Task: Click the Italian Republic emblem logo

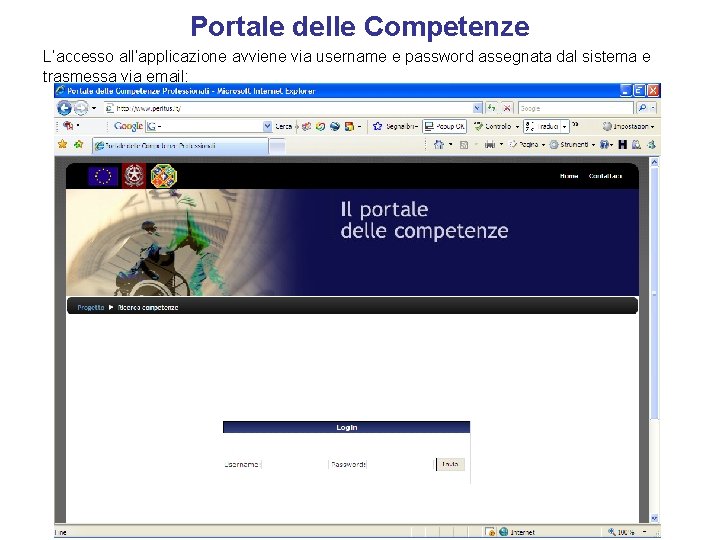Action: coord(134,175)
